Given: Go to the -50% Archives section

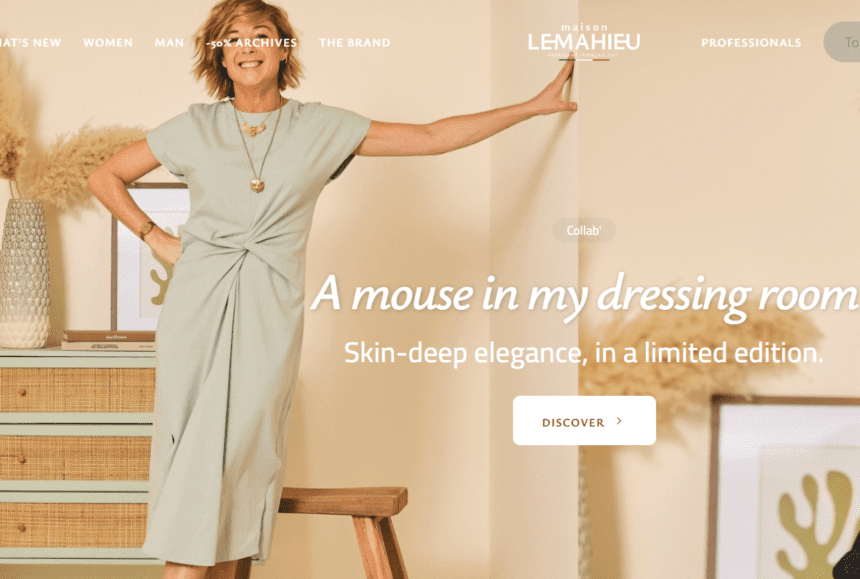Looking at the screenshot, I should 252,43.
